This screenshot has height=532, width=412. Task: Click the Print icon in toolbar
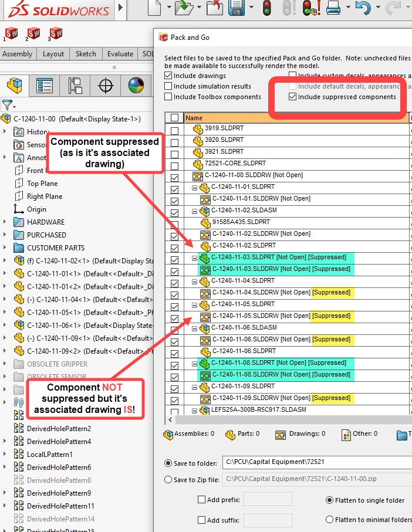click(333, 8)
